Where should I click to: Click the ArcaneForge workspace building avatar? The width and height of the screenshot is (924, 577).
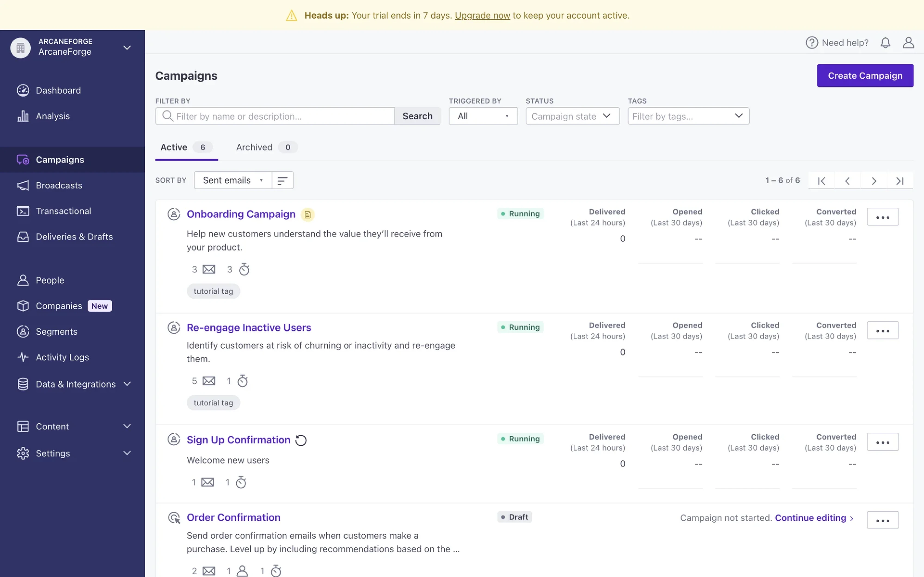pos(20,48)
